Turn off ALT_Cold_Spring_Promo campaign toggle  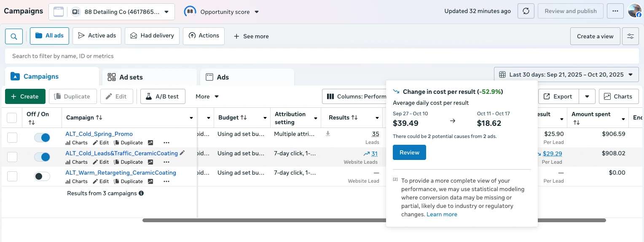[x=42, y=138]
